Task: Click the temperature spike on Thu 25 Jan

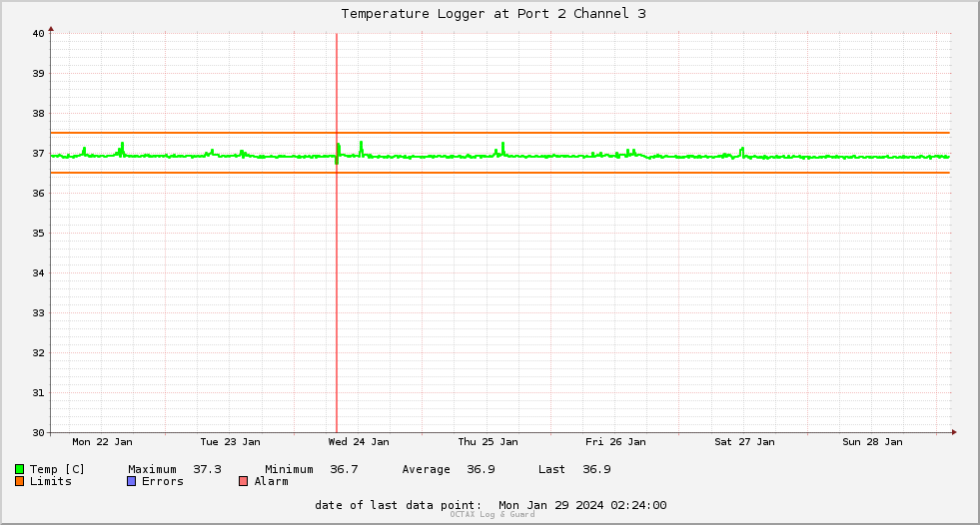Action: (x=502, y=149)
